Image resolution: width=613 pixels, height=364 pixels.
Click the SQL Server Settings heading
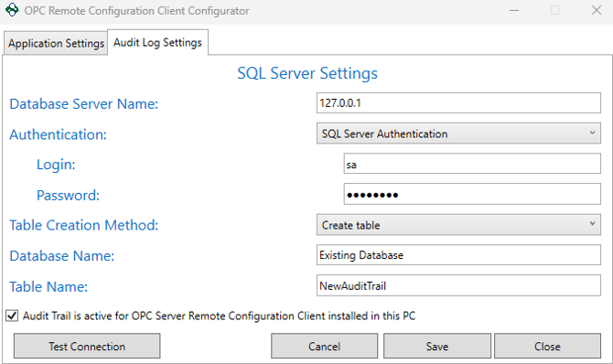pyautogui.click(x=307, y=73)
